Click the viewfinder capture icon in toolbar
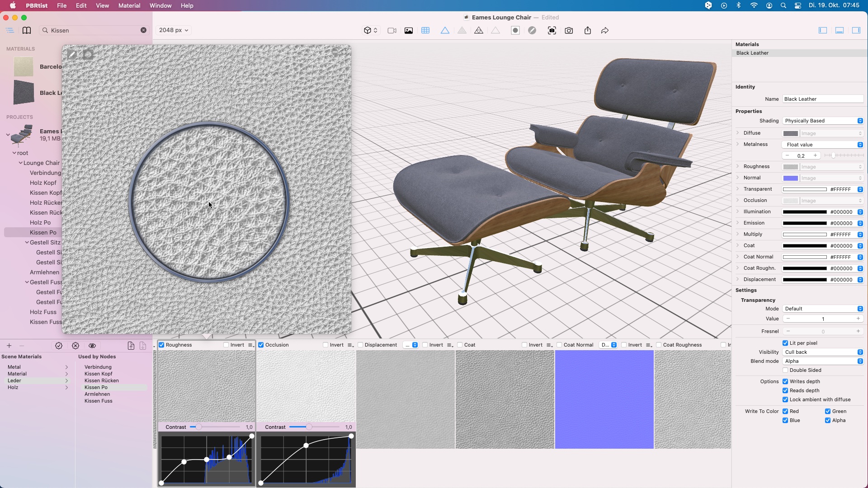The width and height of the screenshot is (868, 488). coord(552,30)
